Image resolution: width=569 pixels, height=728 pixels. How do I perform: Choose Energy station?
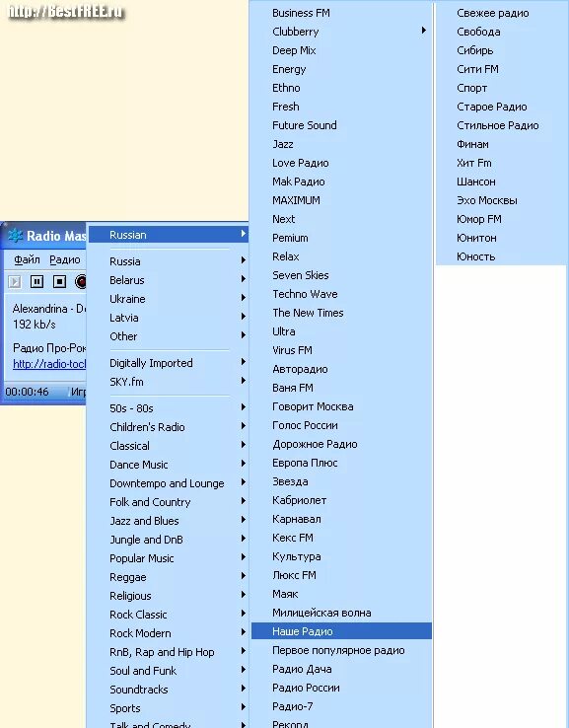pyautogui.click(x=341, y=69)
